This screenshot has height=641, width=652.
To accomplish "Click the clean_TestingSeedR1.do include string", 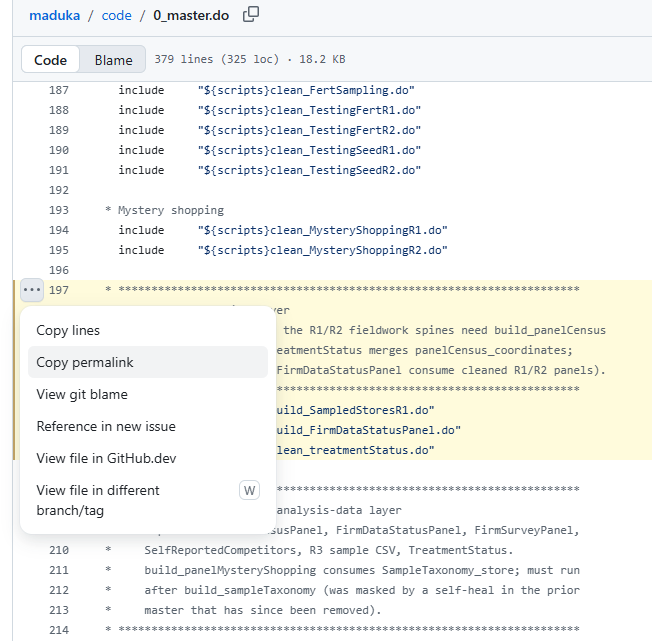I will point(309,150).
